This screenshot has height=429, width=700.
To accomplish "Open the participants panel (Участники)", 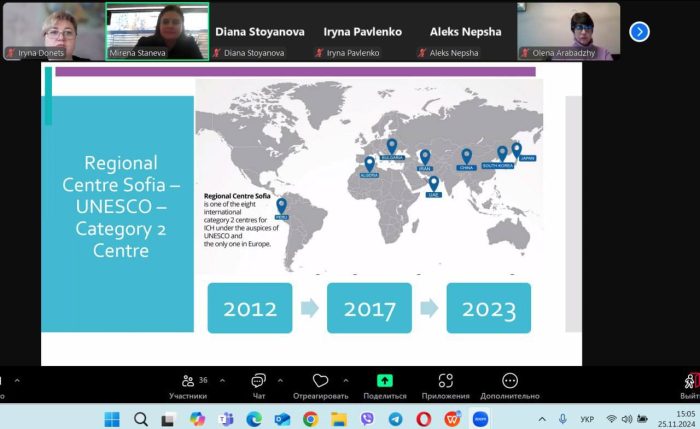I will (x=187, y=386).
